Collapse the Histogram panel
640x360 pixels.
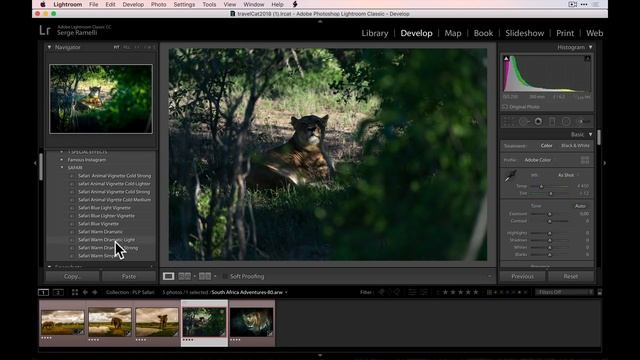click(x=590, y=47)
